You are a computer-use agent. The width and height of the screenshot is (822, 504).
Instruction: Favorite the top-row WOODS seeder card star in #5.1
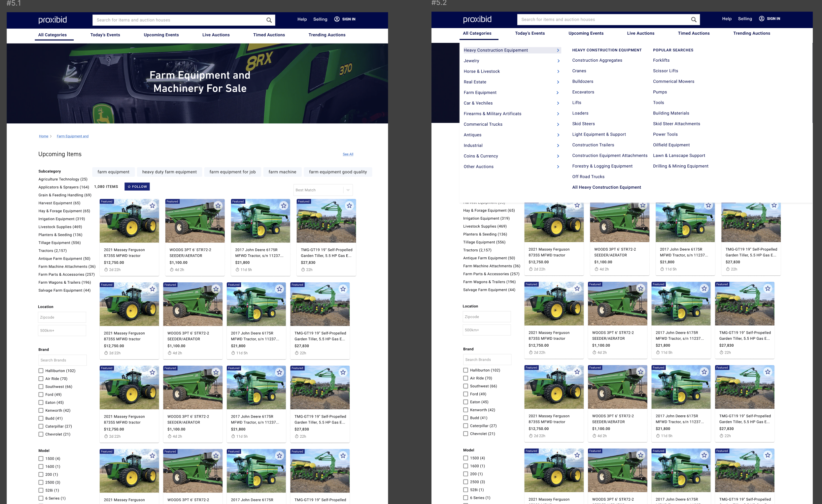point(218,206)
